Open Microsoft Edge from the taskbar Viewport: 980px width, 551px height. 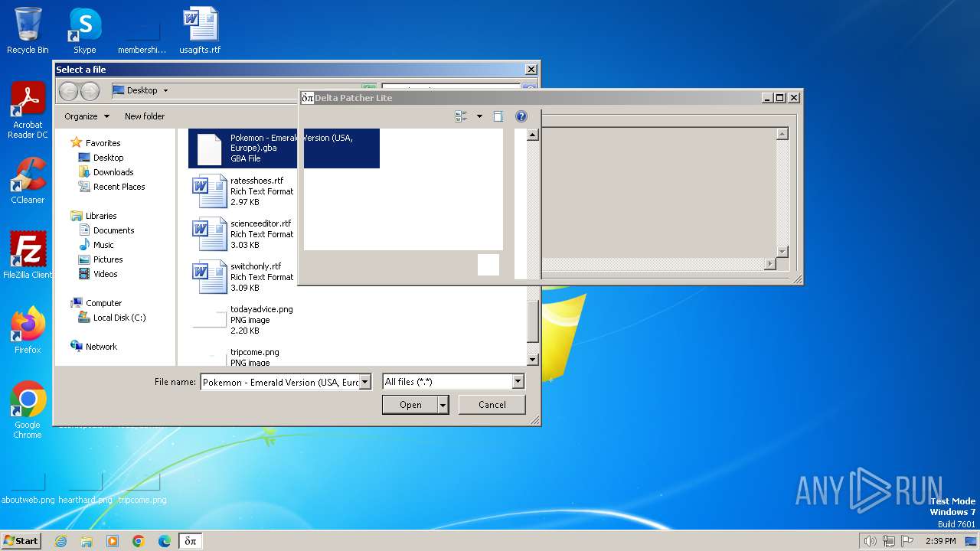click(x=165, y=541)
